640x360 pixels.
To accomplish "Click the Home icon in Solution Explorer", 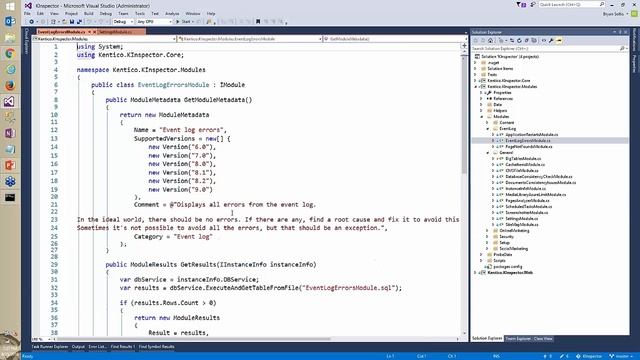I will tap(491, 40).
